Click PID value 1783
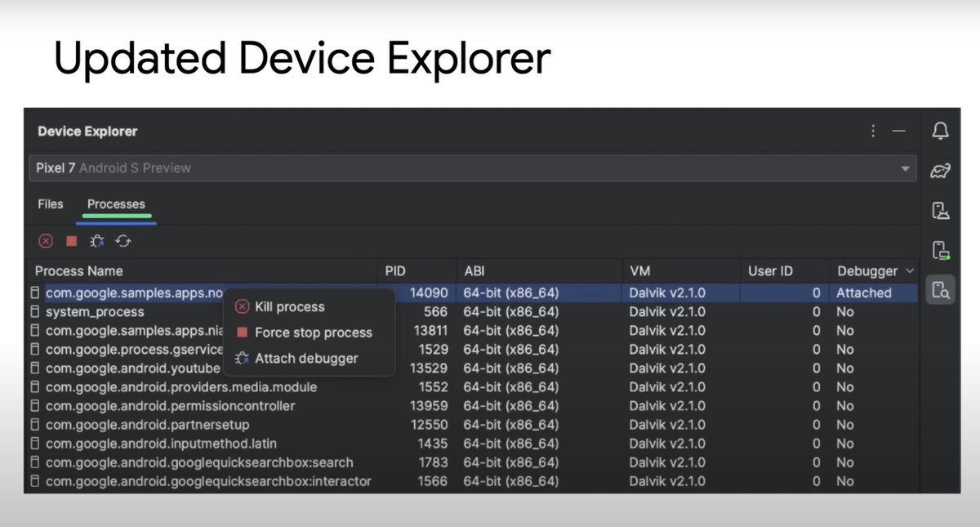 tap(433, 462)
